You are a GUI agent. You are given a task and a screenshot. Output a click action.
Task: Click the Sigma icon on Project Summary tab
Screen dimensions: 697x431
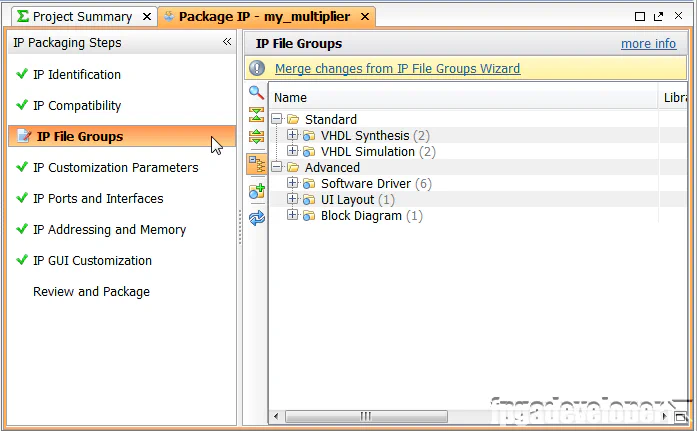[23, 16]
